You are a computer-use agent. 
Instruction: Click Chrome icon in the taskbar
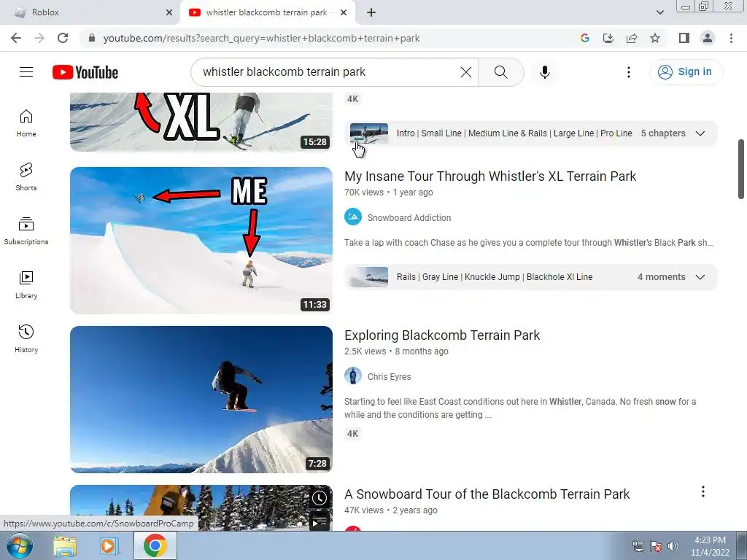[155, 545]
